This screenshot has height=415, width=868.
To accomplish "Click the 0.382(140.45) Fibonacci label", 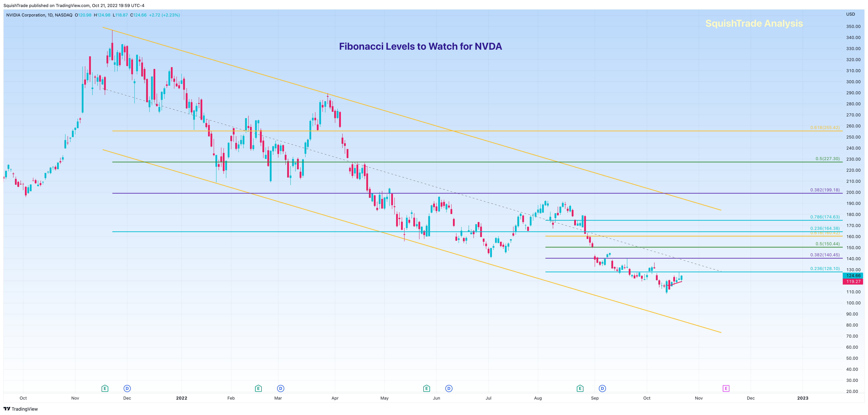I will (x=825, y=255).
